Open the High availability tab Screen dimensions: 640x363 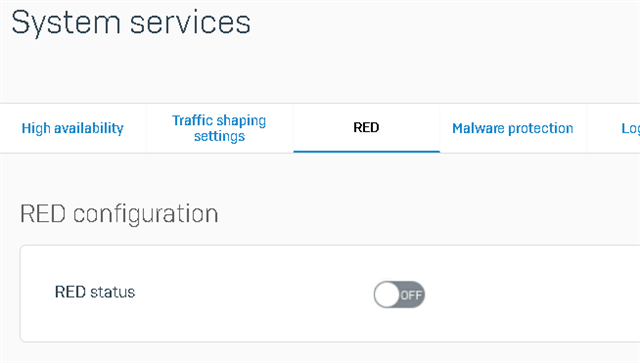click(73, 128)
